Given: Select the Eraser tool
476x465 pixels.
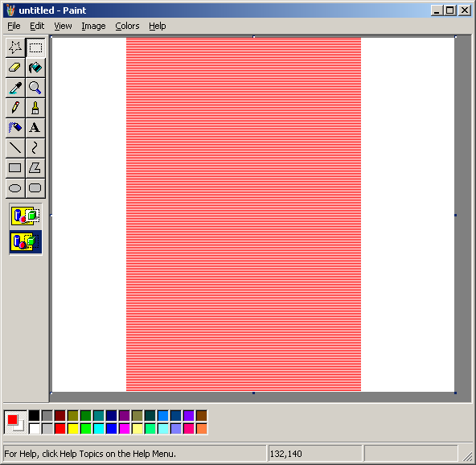Looking at the screenshot, I should pos(15,68).
